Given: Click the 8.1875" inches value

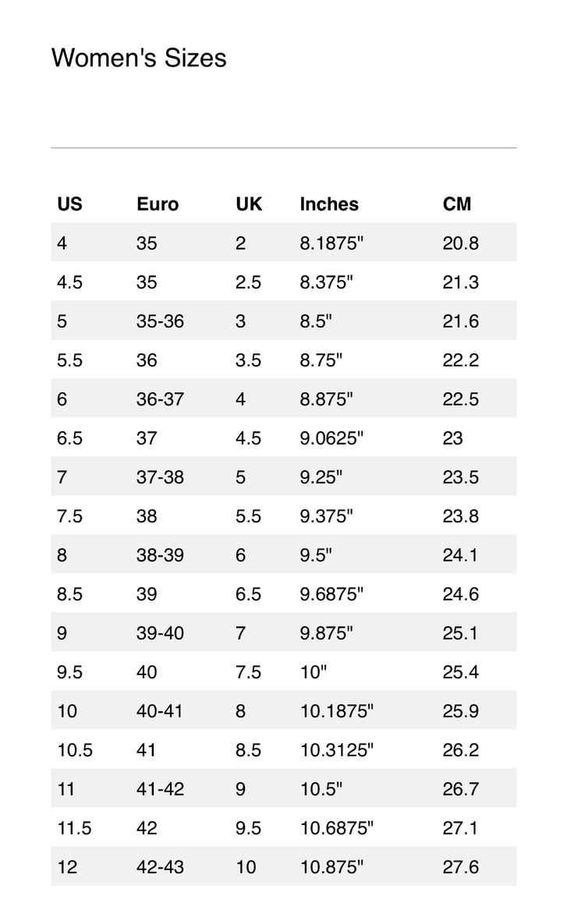Looking at the screenshot, I should tap(331, 243).
